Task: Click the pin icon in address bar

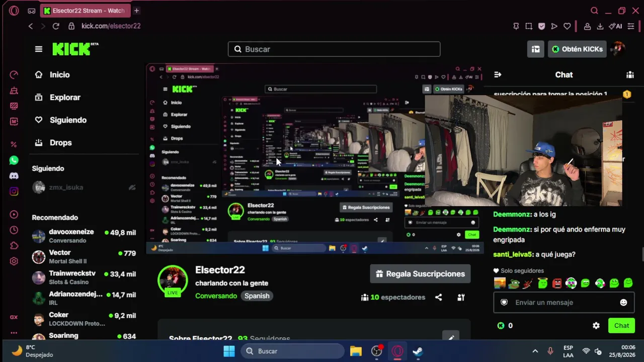Action: (x=516, y=26)
